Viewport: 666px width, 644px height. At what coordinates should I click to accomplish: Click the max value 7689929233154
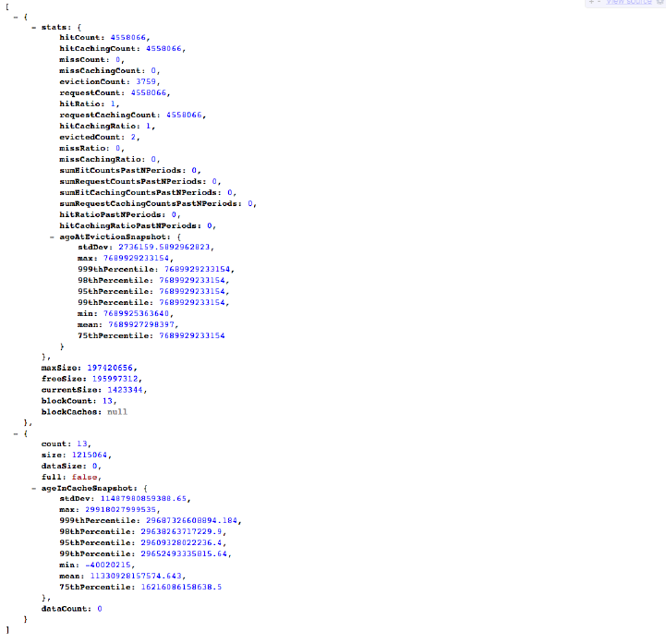[136, 258]
